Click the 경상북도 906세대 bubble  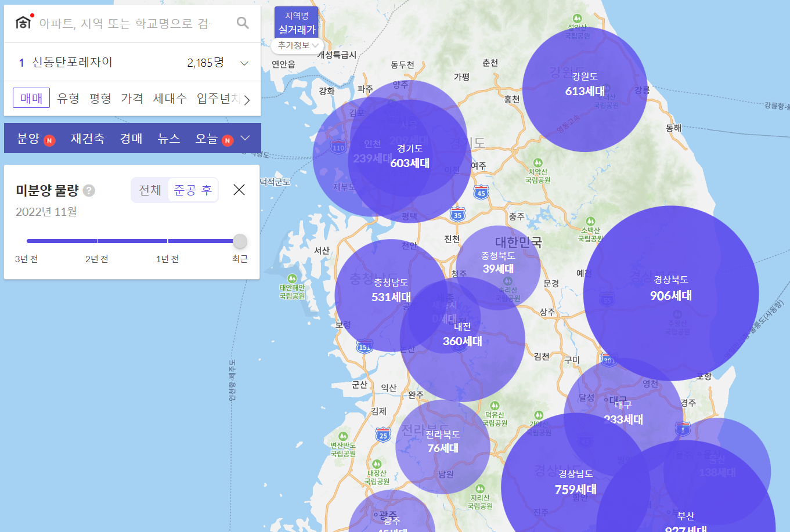pyautogui.click(x=671, y=293)
